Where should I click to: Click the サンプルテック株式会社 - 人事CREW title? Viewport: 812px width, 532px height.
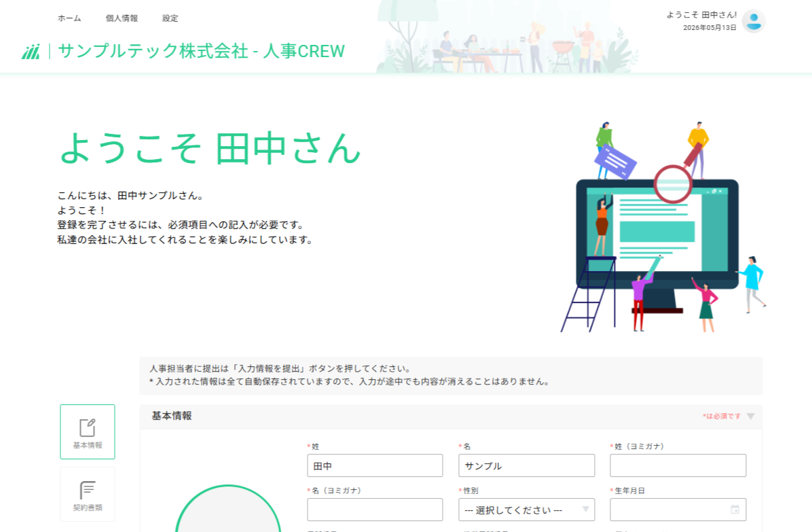pyautogui.click(x=202, y=51)
